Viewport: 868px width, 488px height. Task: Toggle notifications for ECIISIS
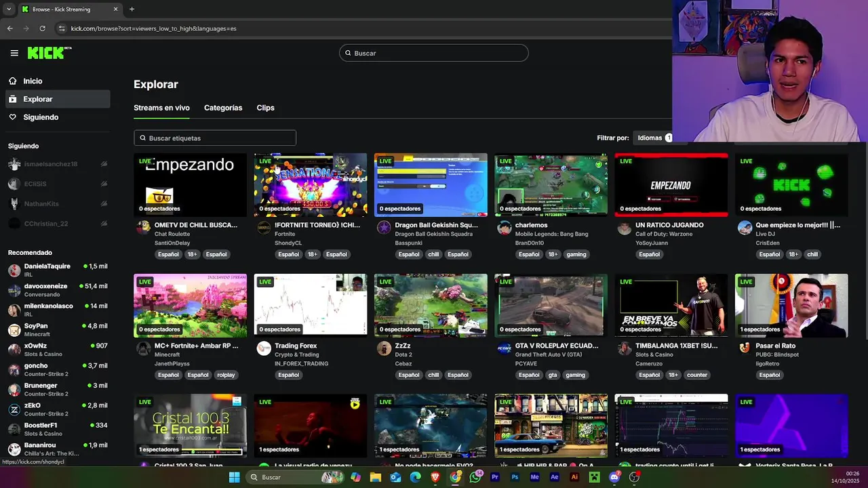[x=104, y=184]
